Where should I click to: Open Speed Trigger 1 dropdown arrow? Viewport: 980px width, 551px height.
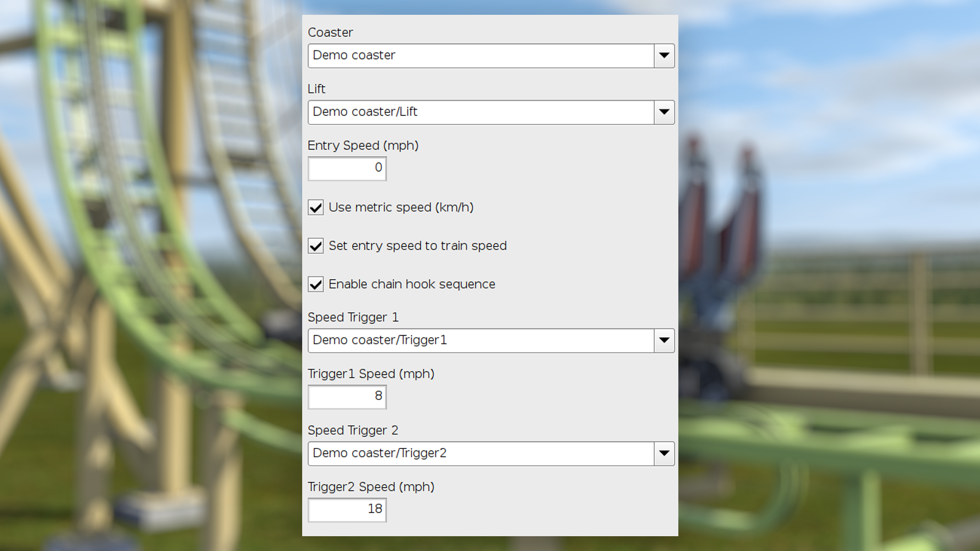pos(664,340)
